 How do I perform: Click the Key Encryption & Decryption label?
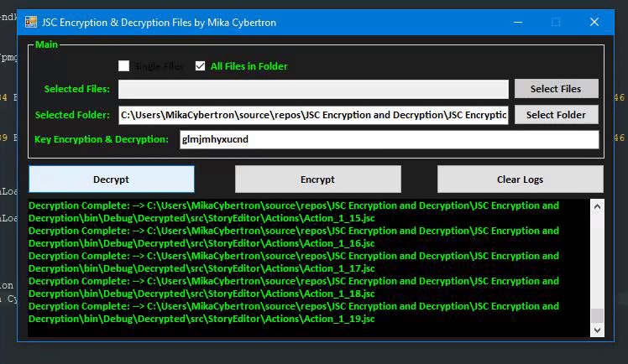pyautogui.click(x=102, y=139)
